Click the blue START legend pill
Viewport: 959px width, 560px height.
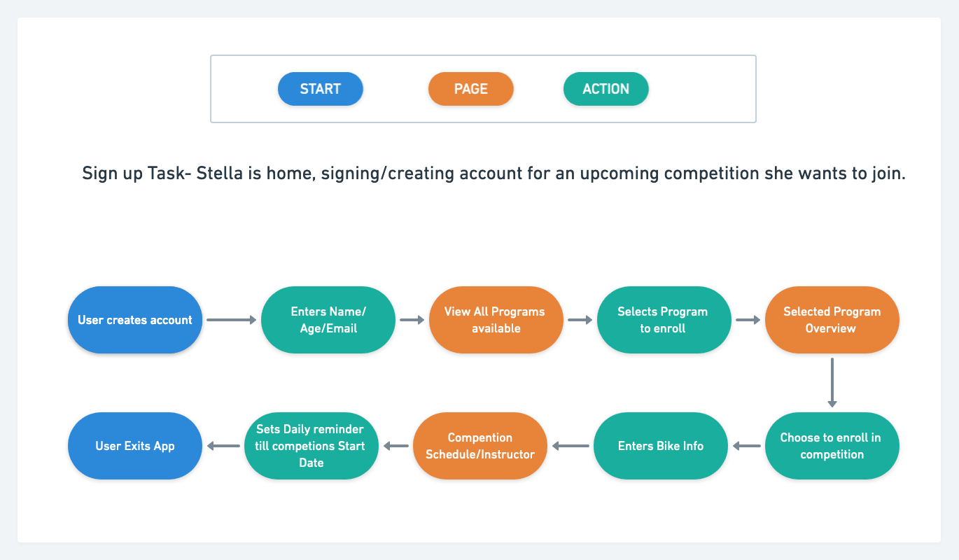click(x=320, y=89)
